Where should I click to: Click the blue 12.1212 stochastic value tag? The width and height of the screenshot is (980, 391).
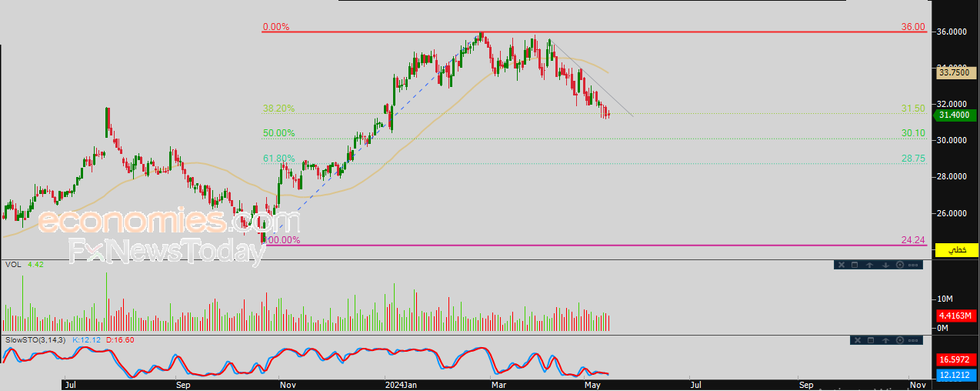tap(956, 375)
